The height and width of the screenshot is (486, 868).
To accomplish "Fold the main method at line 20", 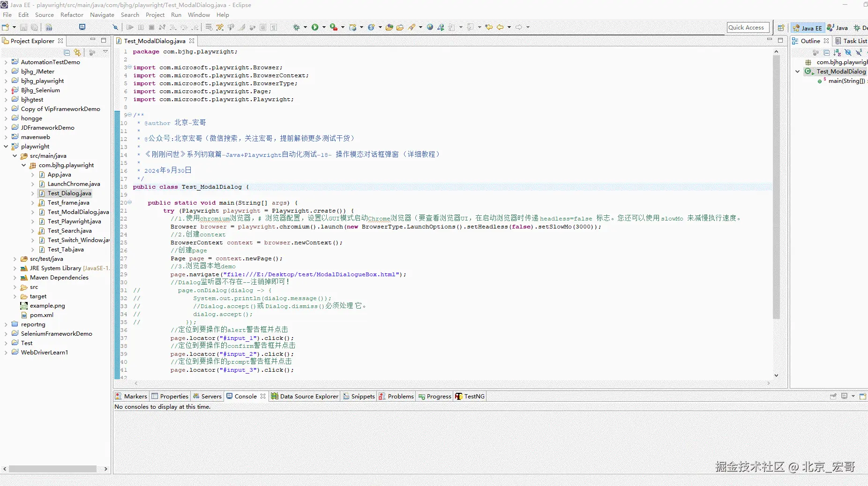I will (129, 202).
